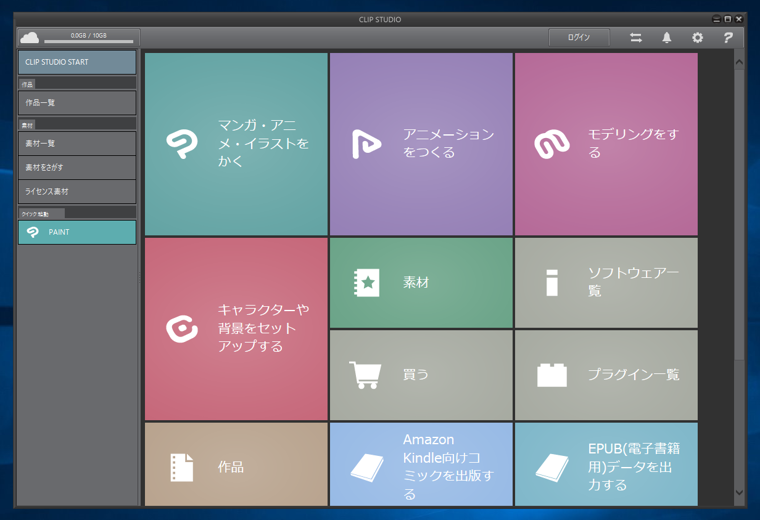The width and height of the screenshot is (760, 520).
Task: Open the sync transfer arrows icon
Action: (636, 37)
